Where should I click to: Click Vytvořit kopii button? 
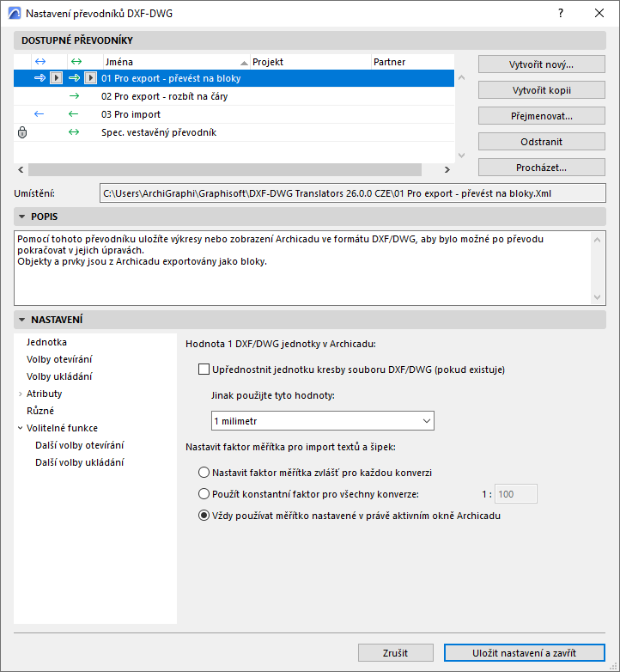point(541,90)
